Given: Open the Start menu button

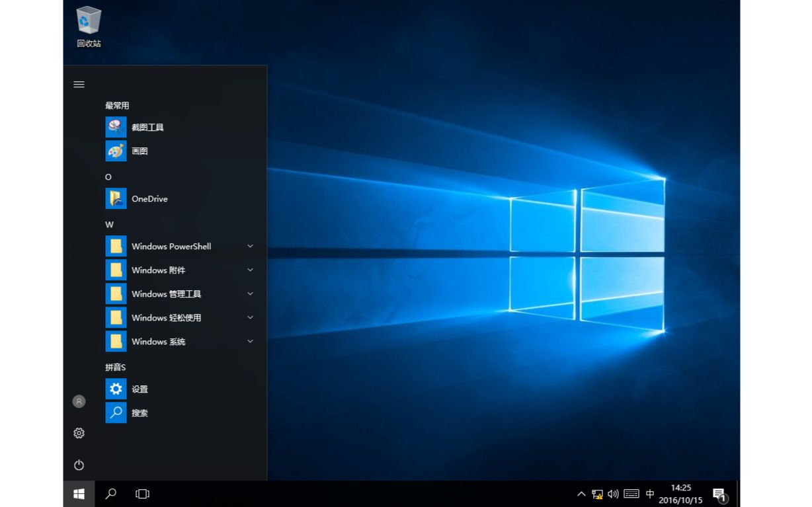Looking at the screenshot, I should [79, 493].
